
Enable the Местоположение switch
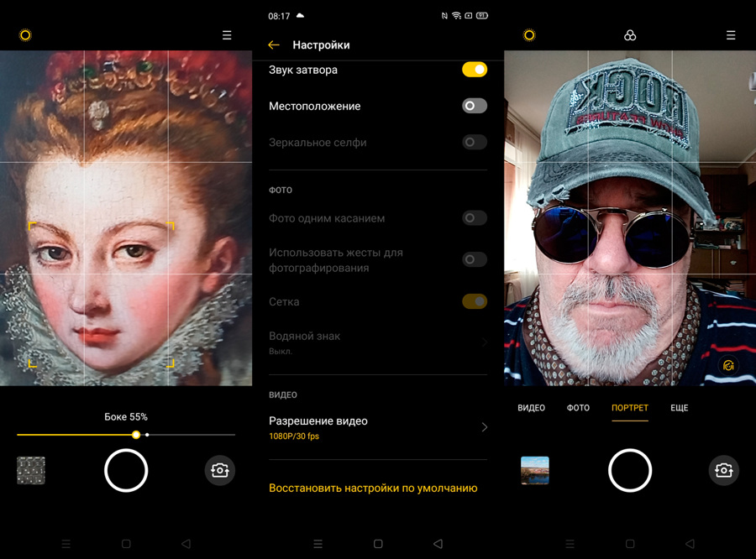[x=475, y=106]
